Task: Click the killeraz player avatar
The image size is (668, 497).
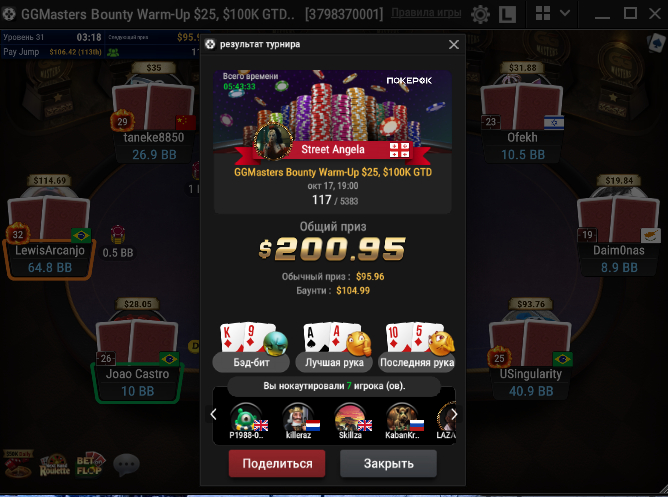Action: tap(298, 418)
